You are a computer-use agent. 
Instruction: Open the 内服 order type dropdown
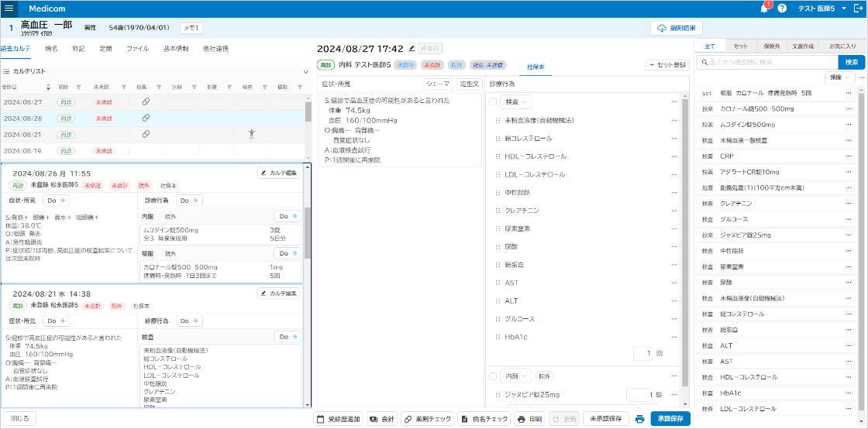[515, 376]
